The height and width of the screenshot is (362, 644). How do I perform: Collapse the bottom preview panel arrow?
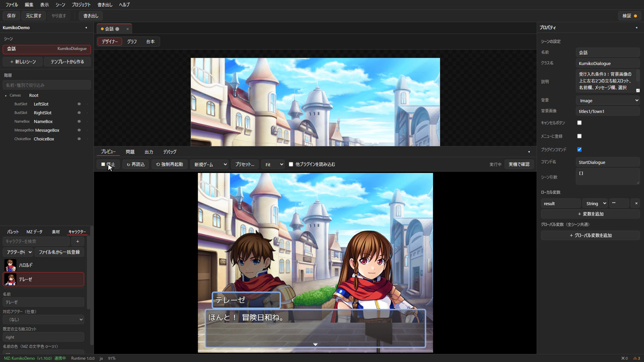pyautogui.click(x=529, y=152)
